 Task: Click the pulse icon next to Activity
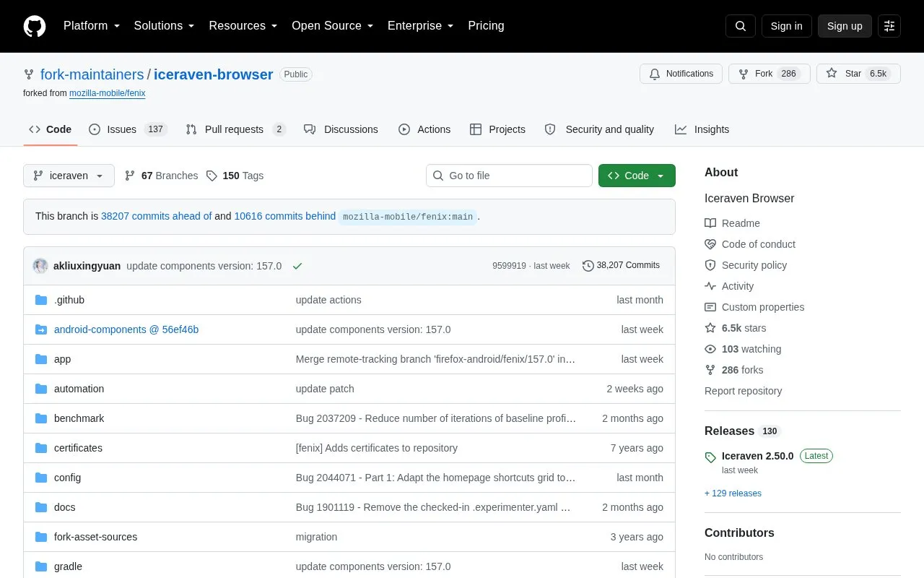710,286
